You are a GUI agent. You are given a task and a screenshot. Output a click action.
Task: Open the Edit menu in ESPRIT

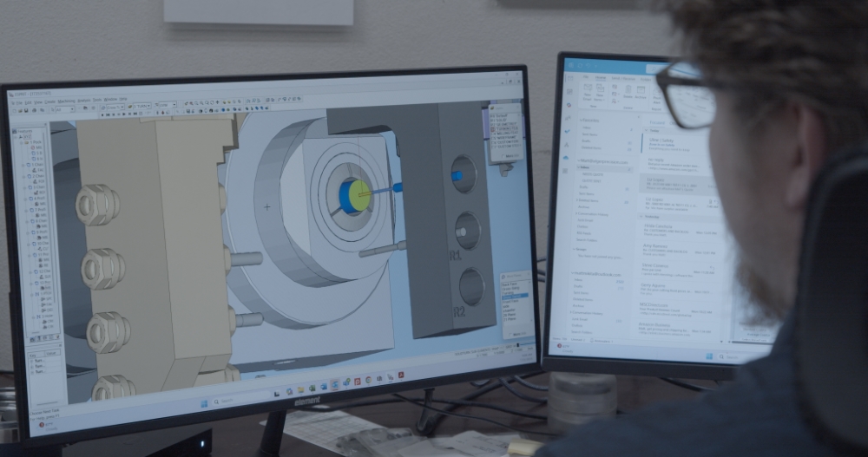[x=29, y=102]
